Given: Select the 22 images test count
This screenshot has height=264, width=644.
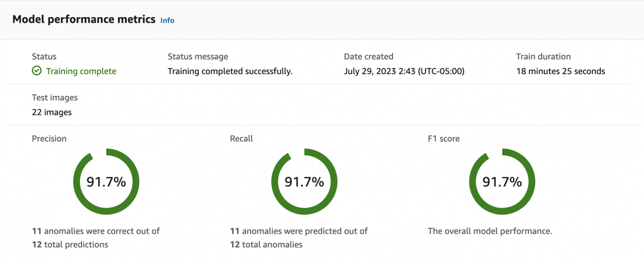Looking at the screenshot, I should 52,112.
